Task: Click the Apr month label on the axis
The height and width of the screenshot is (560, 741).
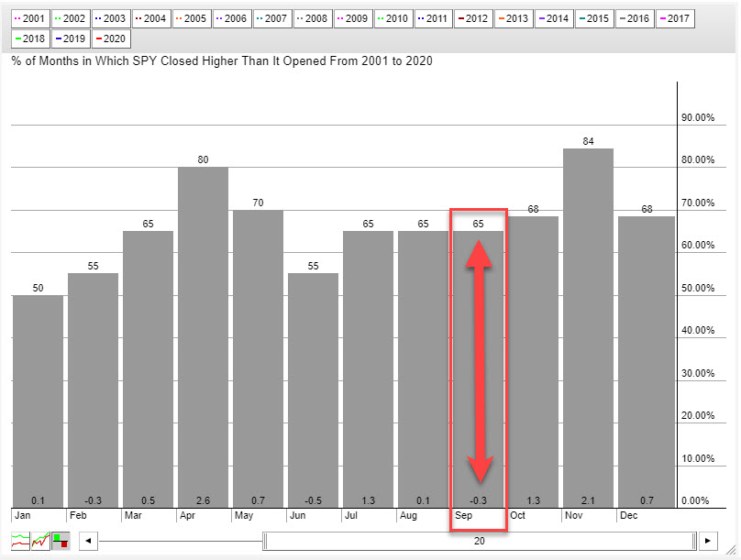Action: click(x=188, y=515)
